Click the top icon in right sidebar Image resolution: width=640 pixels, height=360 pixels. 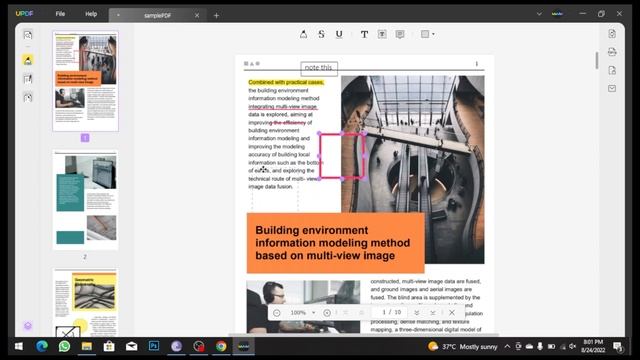[x=612, y=33]
